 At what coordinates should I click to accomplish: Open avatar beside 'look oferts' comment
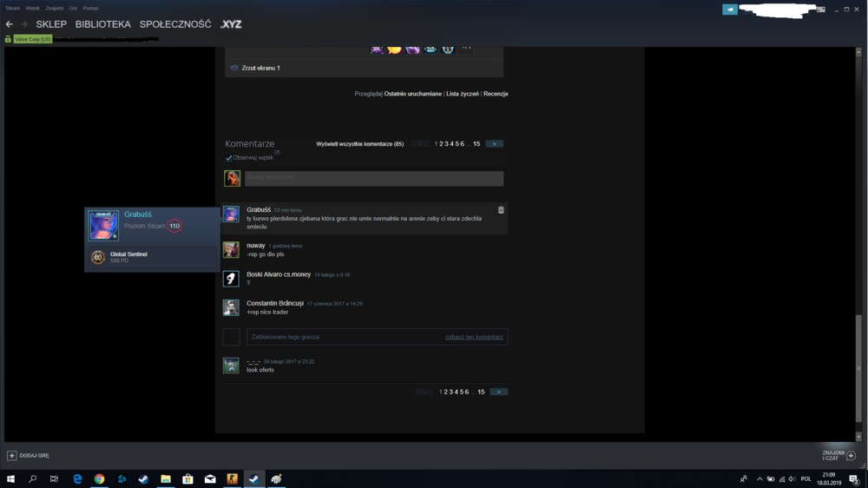coord(231,366)
